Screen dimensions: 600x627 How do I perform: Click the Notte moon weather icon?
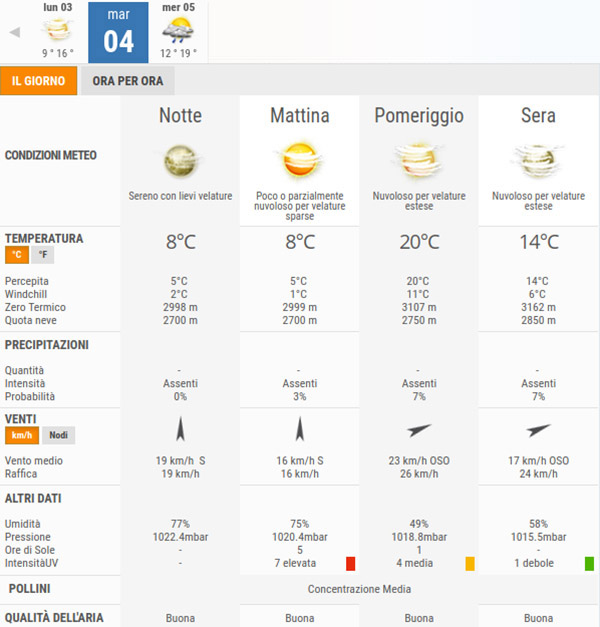pyautogui.click(x=180, y=161)
